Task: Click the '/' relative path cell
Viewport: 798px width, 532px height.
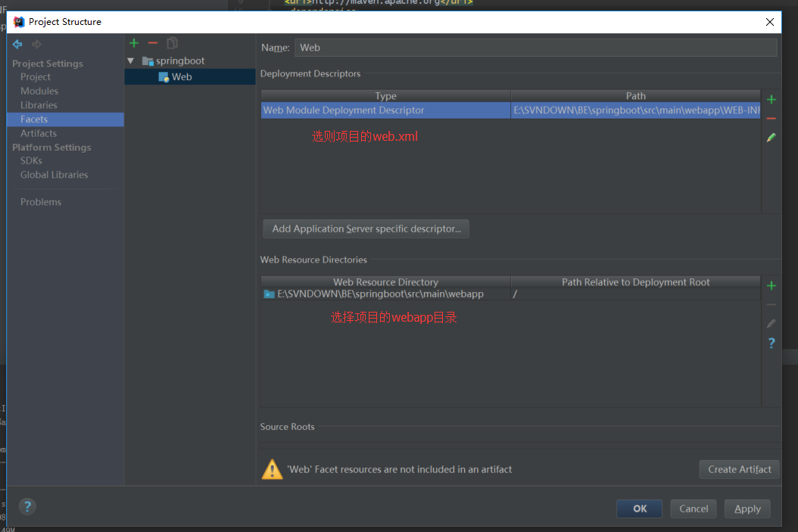Action: coord(636,294)
